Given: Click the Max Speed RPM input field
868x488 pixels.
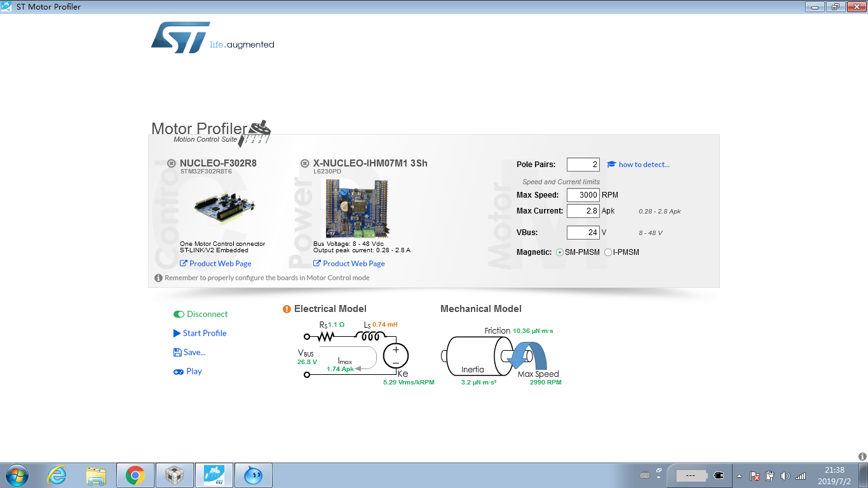Looking at the screenshot, I should point(583,195).
